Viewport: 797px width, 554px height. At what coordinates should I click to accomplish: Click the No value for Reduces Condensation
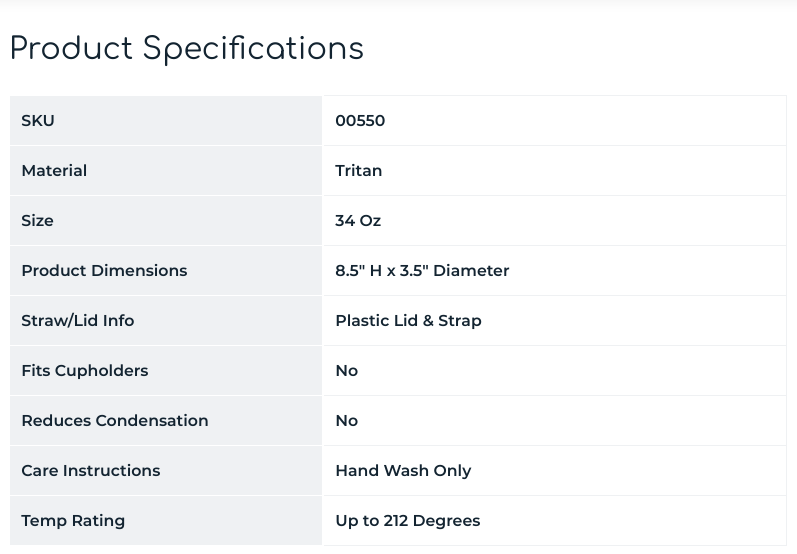pos(347,421)
